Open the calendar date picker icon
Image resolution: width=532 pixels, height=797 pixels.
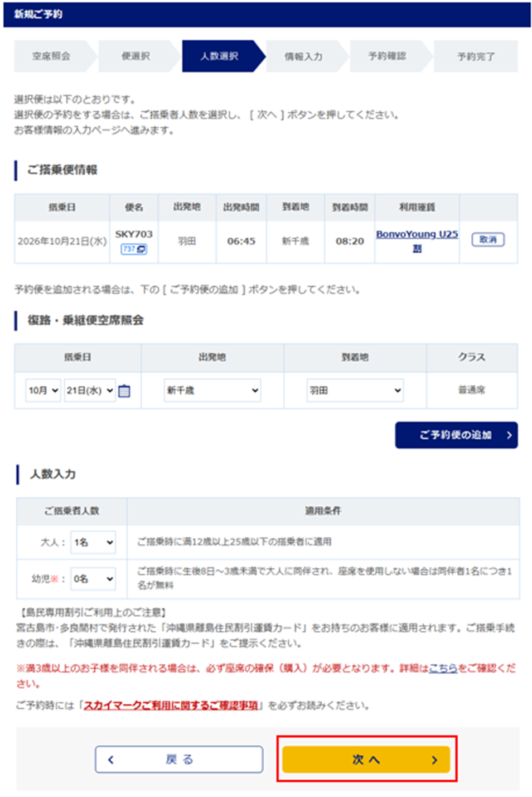click(x=124, y=391)
